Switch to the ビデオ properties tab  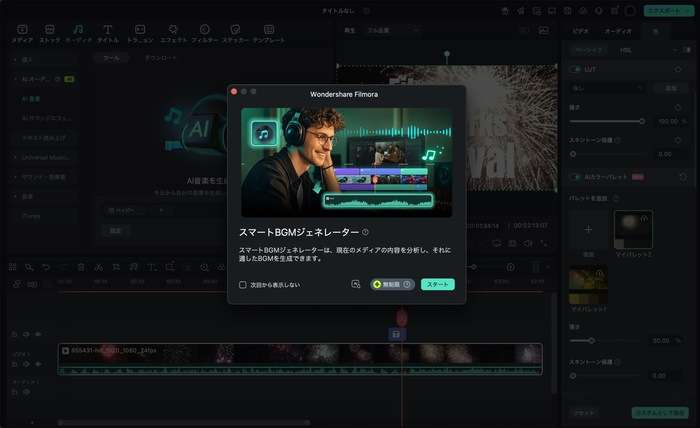580,31
